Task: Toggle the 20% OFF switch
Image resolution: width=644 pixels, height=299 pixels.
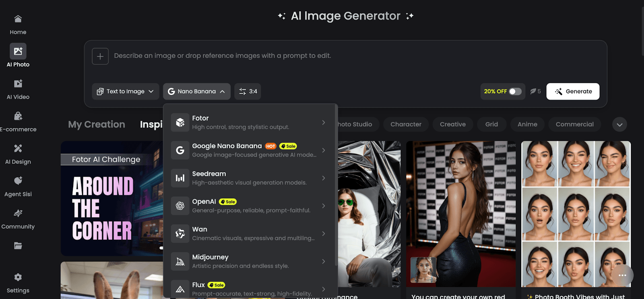Action: [x=515, y=91]
